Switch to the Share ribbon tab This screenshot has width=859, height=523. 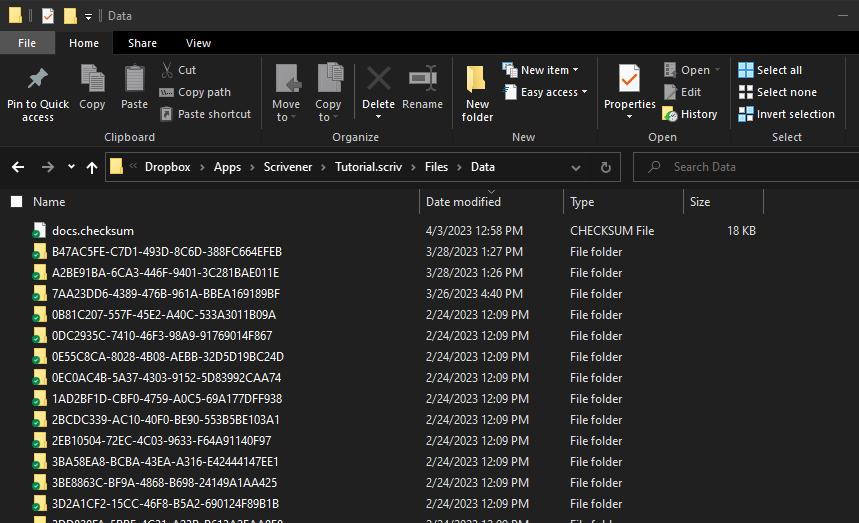pyautogui.click(x=142, y=43)
